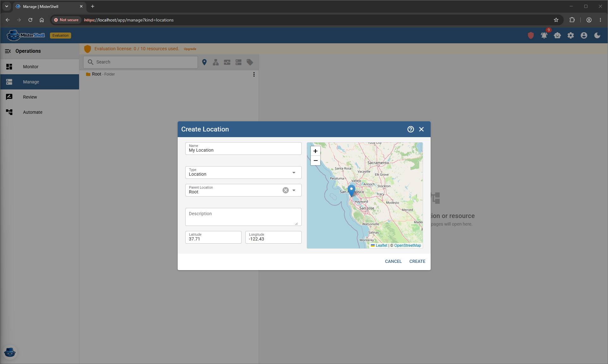Open help for Create Location dialog
This screenshot has height=364, width=608.
point(410,129)
